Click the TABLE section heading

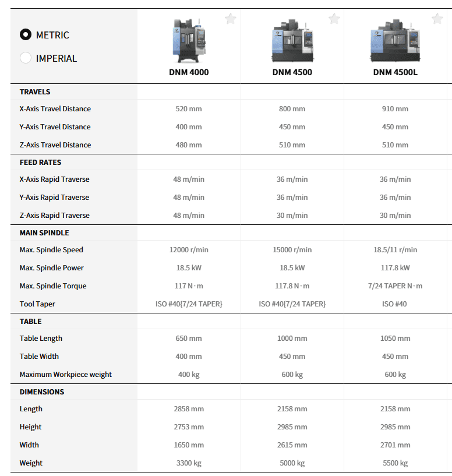[x=30, y=322]
